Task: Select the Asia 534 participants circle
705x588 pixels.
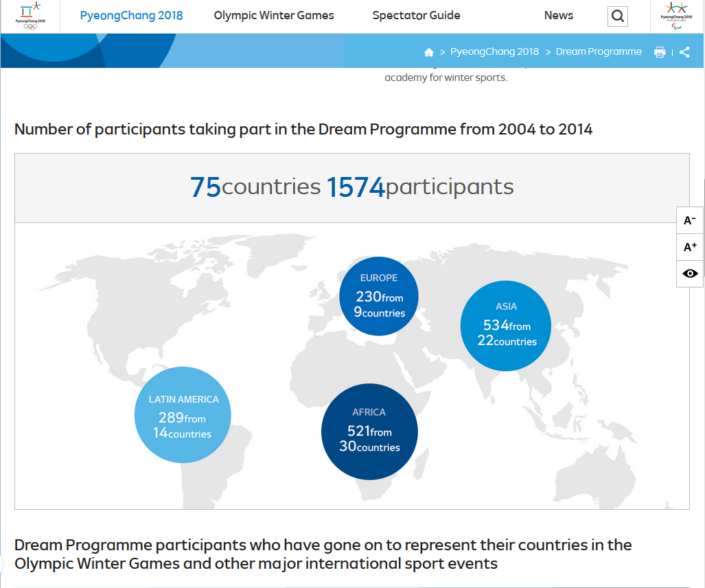Action: (x=505, y=325)
